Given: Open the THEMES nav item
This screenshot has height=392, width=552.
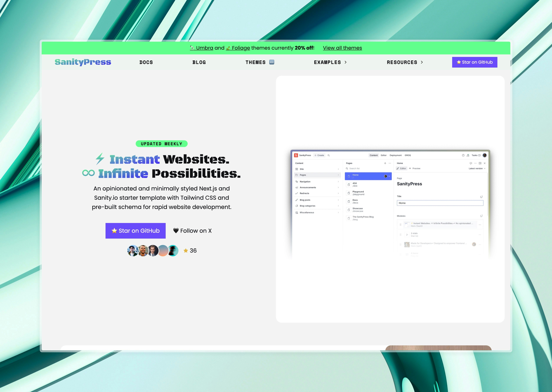Looking at the screenshot, I should pyautogui.click(x=260, y=62).
